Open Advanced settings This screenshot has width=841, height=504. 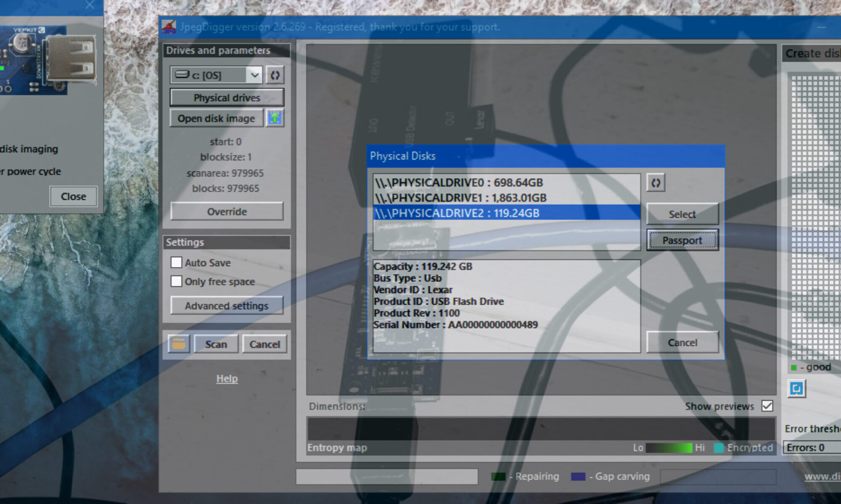227,306
